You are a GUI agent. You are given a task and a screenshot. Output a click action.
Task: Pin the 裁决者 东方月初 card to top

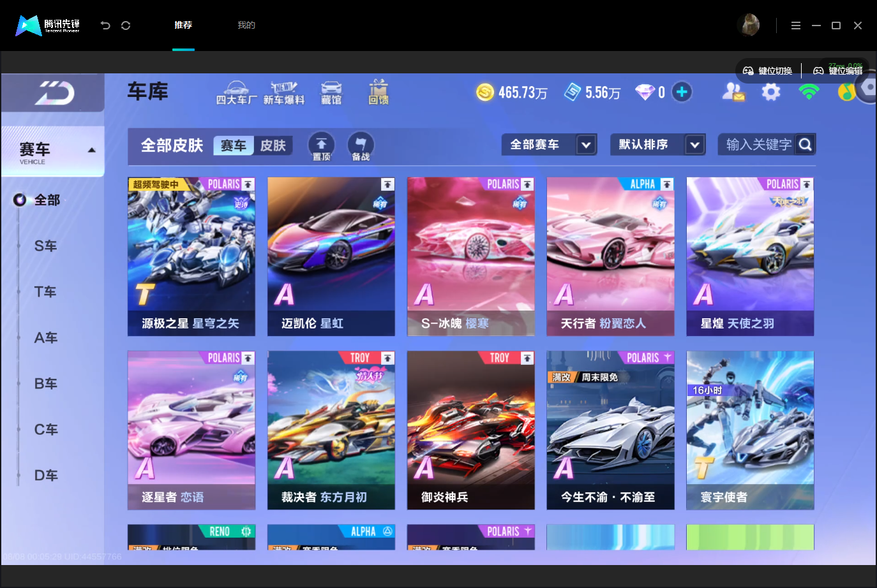(x=387, y=358)
